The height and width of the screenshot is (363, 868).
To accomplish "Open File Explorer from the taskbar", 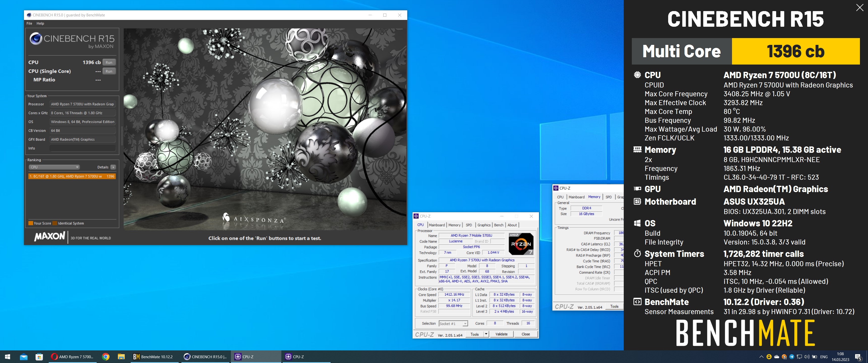I will point(121,357).
